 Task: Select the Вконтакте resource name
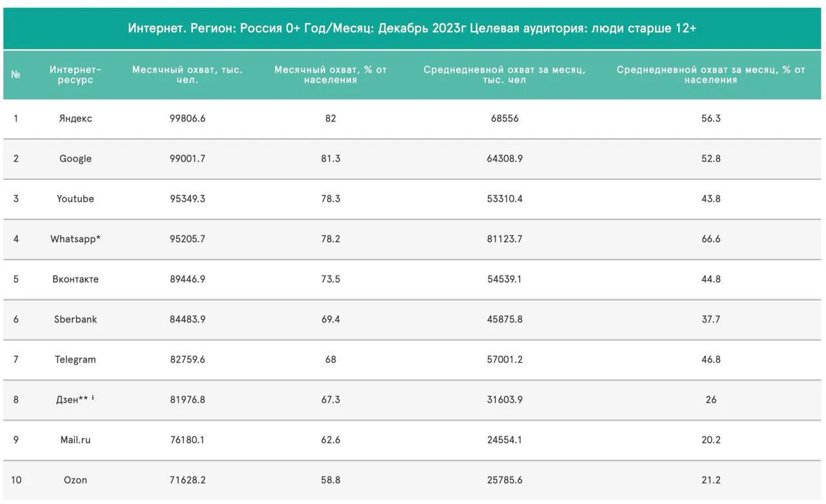(76, 279)
